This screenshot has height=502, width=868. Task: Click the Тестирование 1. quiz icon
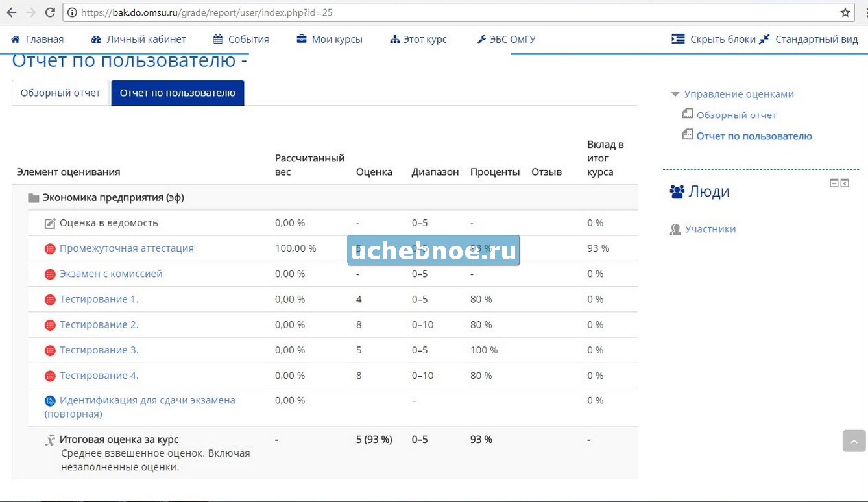(x=50, y=300)
